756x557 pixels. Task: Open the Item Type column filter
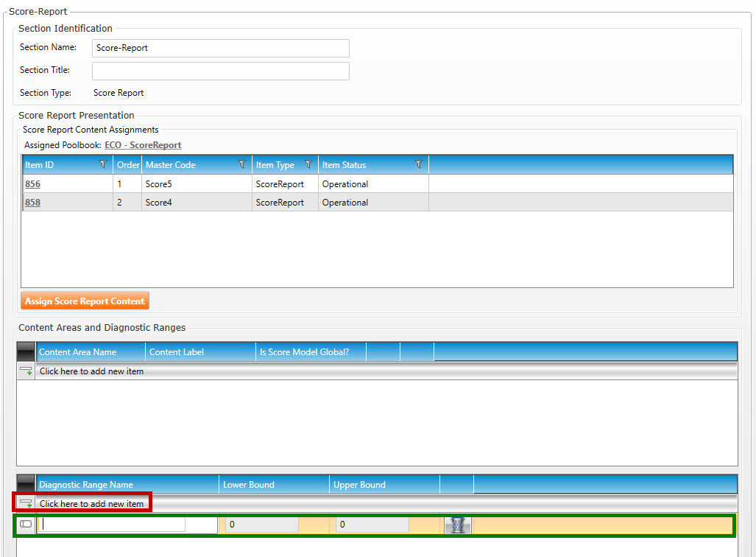[308, 165]
